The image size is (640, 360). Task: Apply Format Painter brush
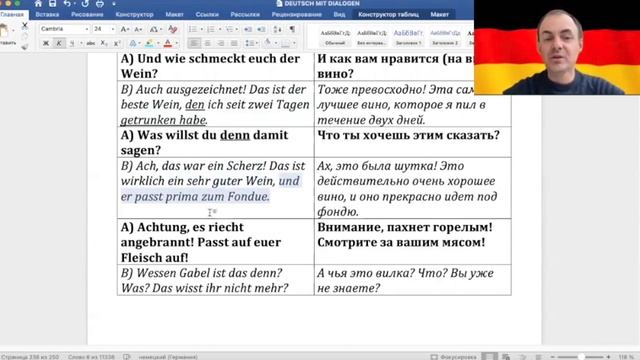click(25, 47)
